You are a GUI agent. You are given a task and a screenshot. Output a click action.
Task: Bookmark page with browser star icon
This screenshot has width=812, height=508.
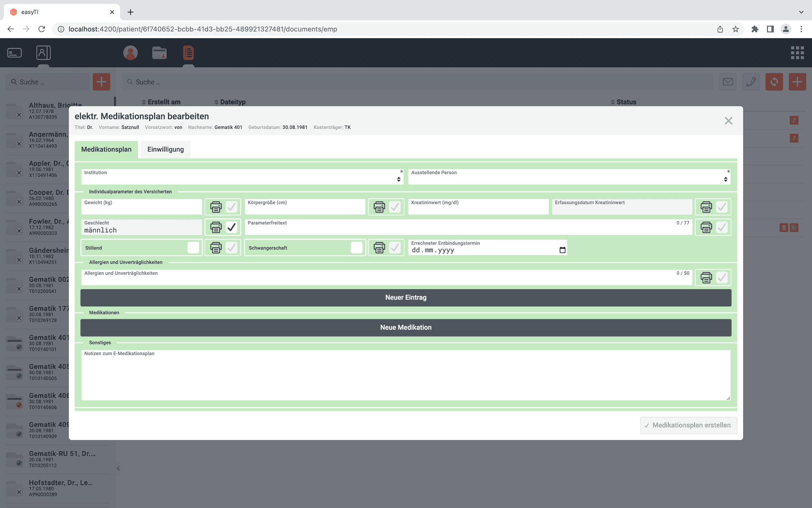[x=735, y=29]
